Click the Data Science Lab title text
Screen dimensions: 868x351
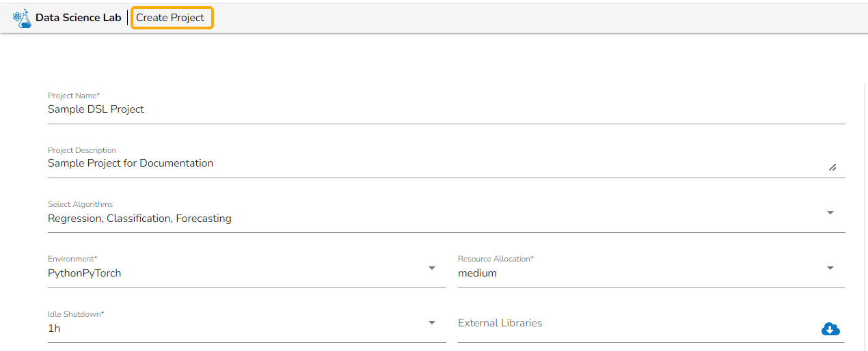pos(78,18)
